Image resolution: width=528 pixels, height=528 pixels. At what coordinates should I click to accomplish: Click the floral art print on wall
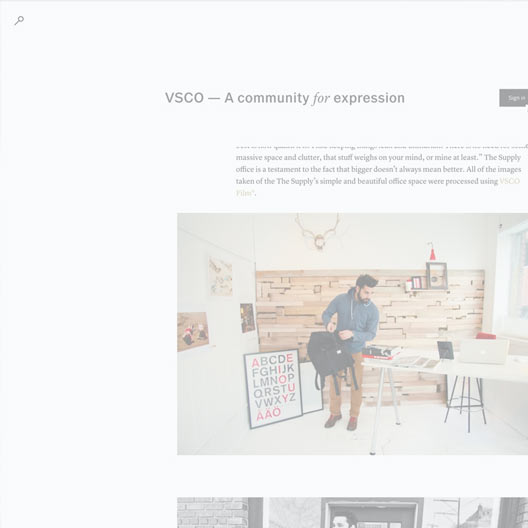(x=220, y=276)
